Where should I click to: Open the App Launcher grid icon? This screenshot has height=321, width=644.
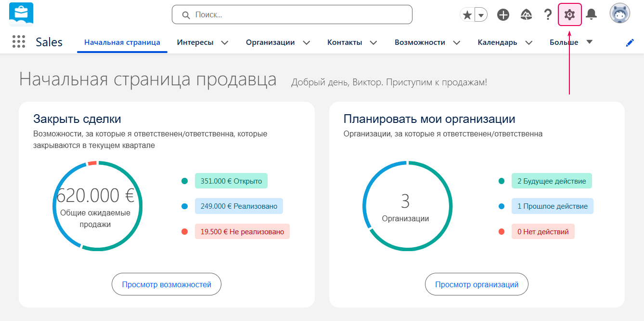click(19, 41)
